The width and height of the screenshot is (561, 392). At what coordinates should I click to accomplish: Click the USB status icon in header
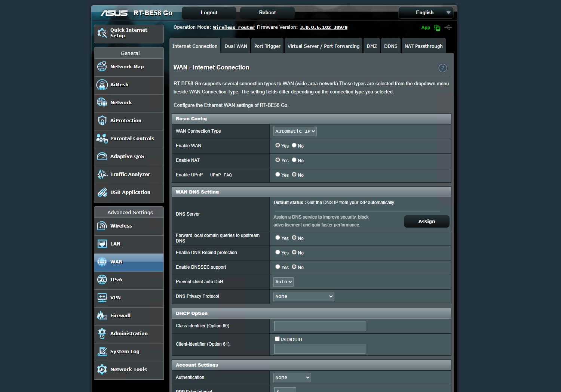[448, 28]
